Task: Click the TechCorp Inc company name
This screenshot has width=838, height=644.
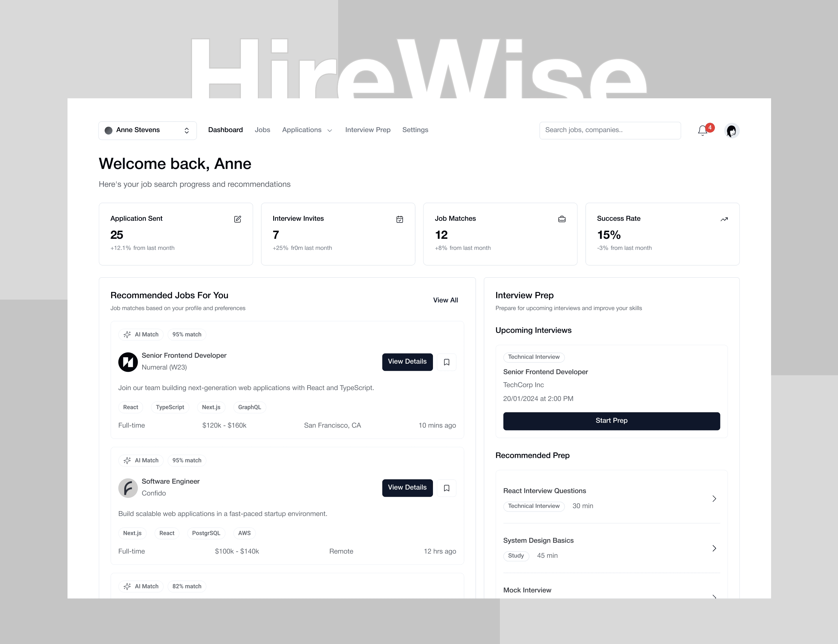Action: click(x=523, y=385)
